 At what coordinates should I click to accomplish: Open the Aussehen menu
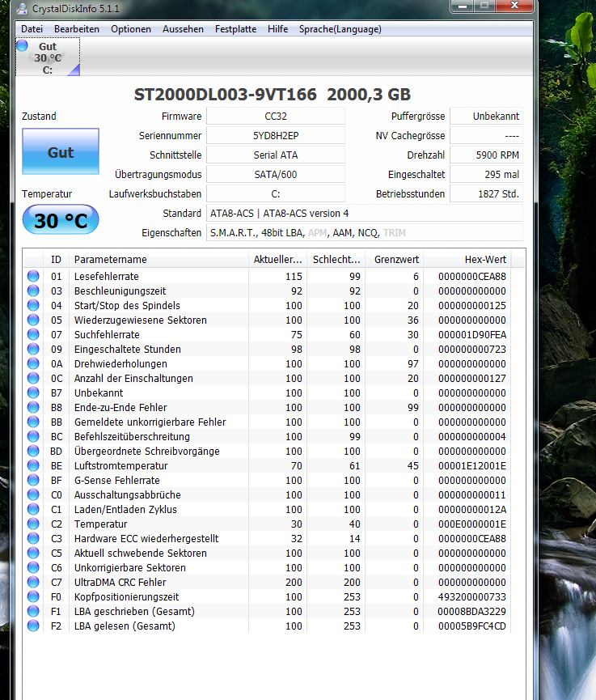(183, 29)
